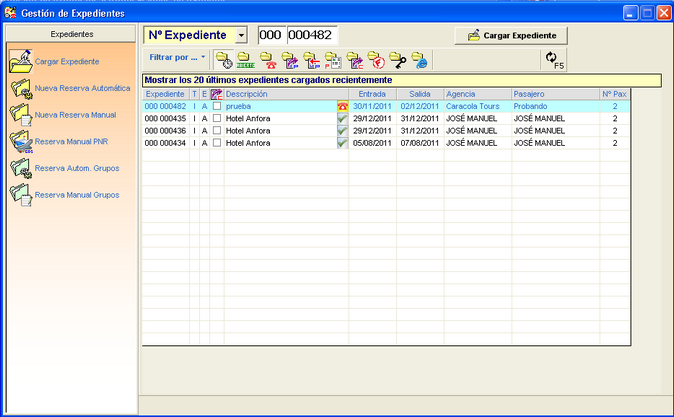Screen dimensions: 674x417
Task: Click green checkmark icon in row 000434
Action: [x=343, y=143]
